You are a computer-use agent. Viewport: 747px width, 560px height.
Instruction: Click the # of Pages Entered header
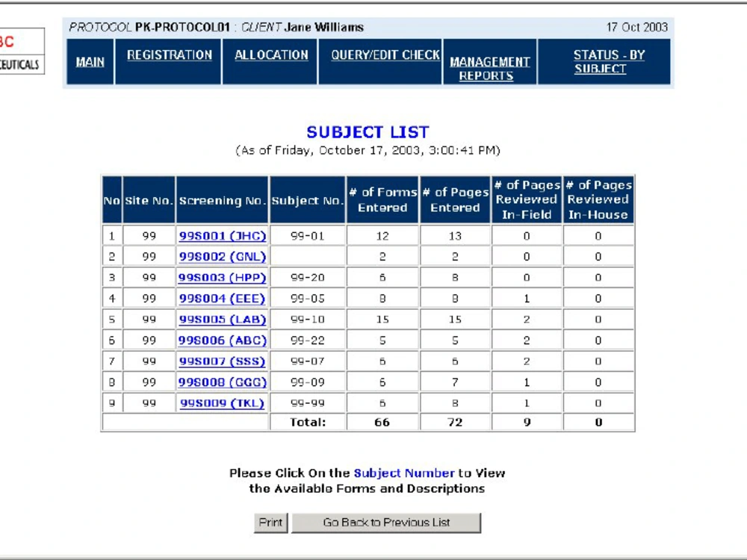pyautogui.click(x=455, y=200)
